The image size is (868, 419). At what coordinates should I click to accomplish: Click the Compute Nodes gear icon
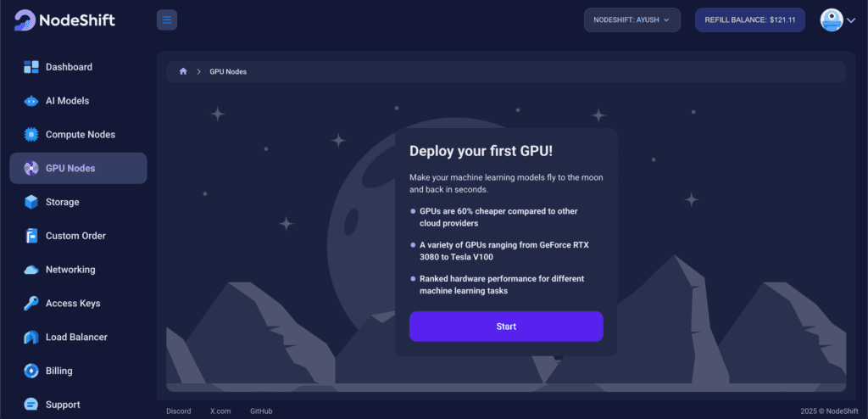pos(31,135)
